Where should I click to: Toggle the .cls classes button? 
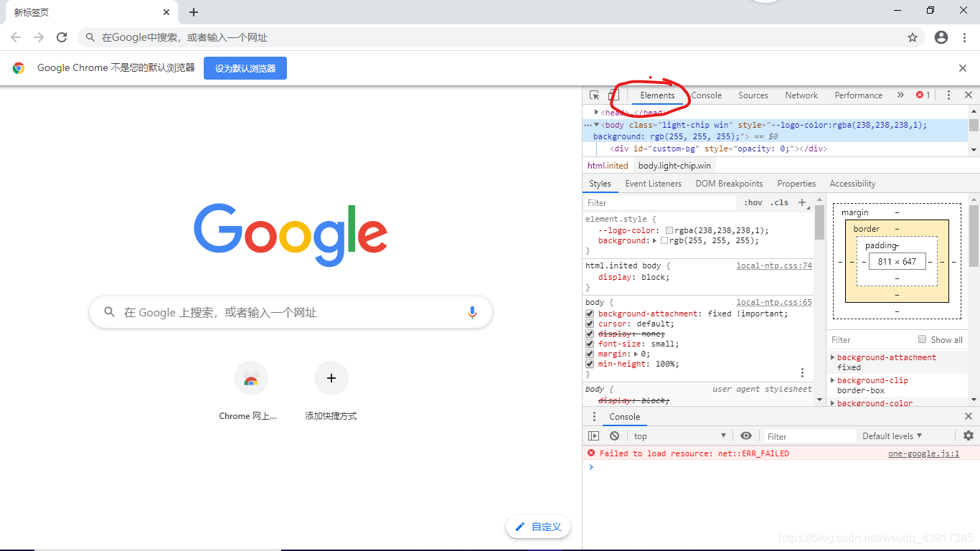[779, 203]
